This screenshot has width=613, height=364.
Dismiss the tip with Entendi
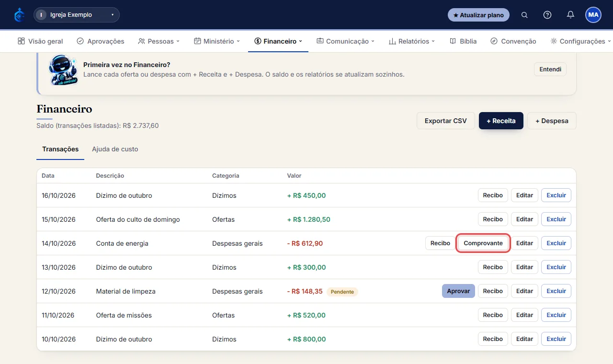click(x=550, y=69)
